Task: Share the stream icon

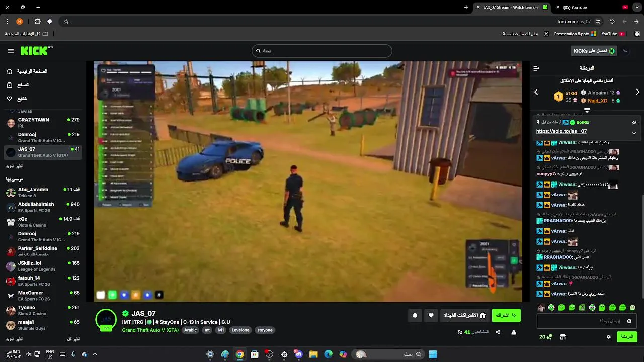Action: coord(498,332)
